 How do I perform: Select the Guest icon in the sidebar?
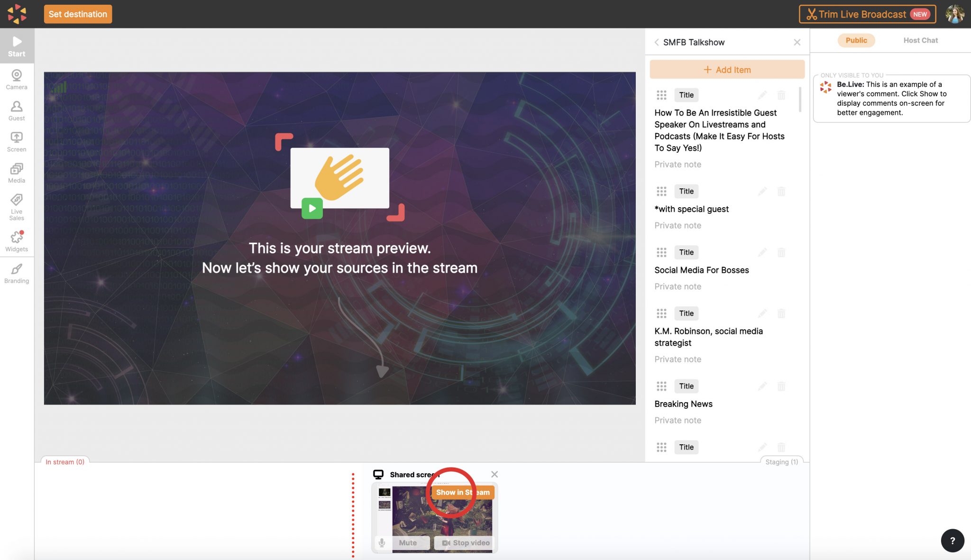tap(17, 110)
